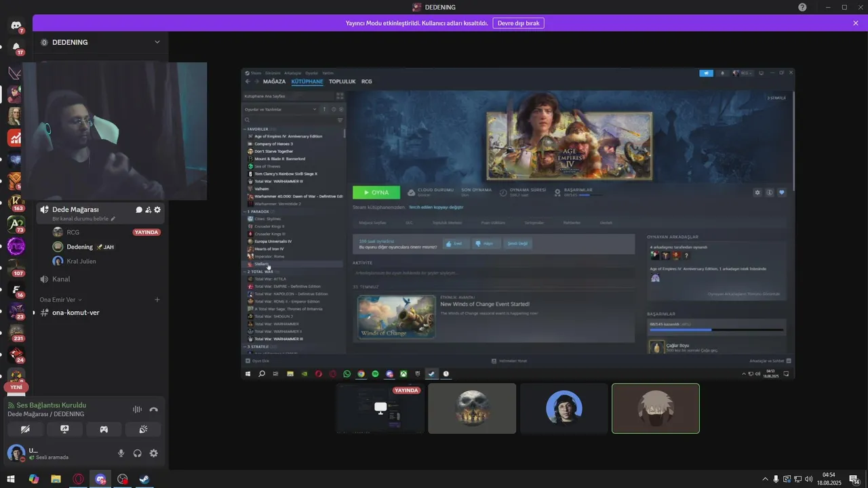Select Valheim in Steam library list
The height and width of the screenshot is (488, 868).
(x=262, y=189)
